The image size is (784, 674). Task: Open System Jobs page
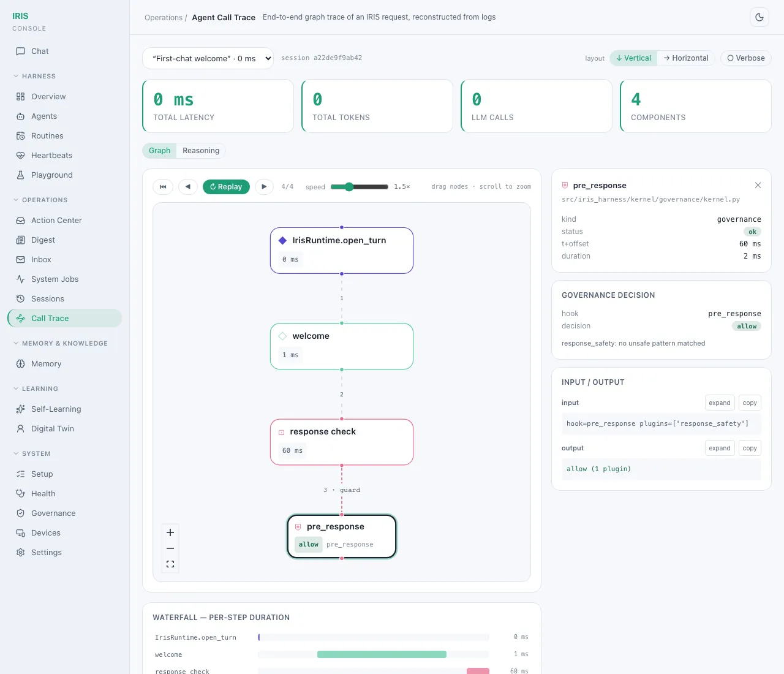65,279
